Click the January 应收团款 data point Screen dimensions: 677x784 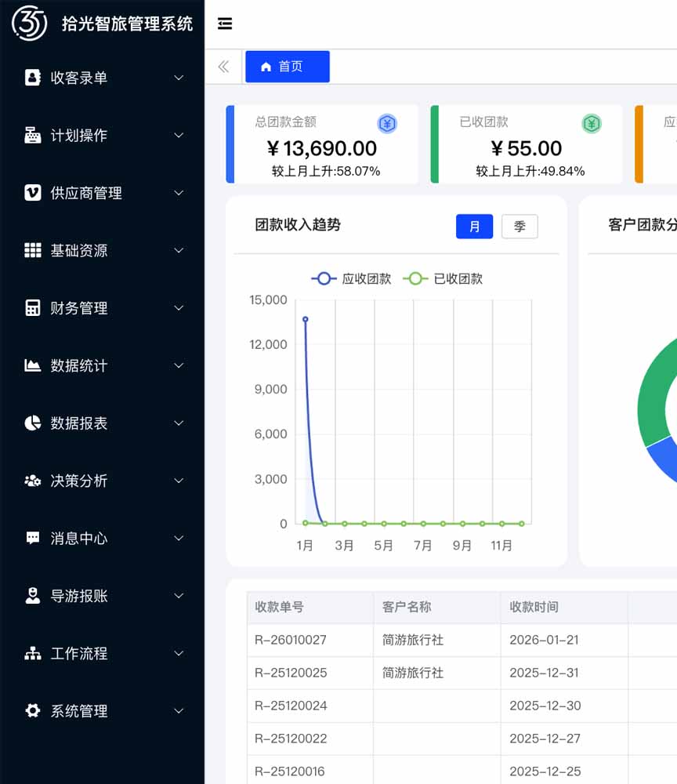point(306,319)
